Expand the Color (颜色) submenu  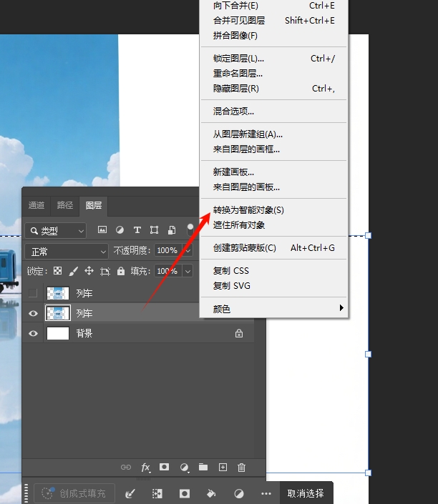[x=273, y=309]
